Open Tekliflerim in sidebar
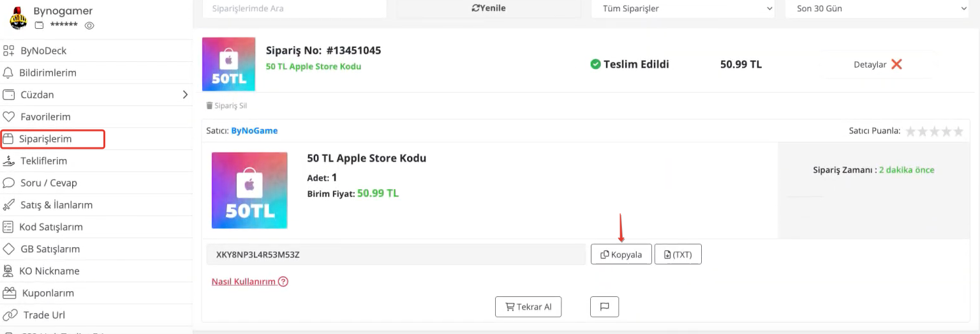 43,161
